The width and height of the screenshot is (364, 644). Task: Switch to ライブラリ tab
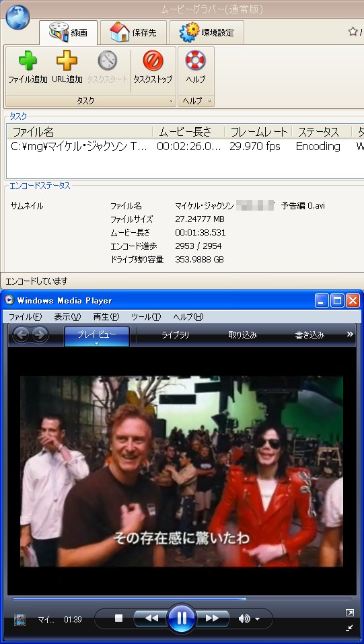coord(176,335)
